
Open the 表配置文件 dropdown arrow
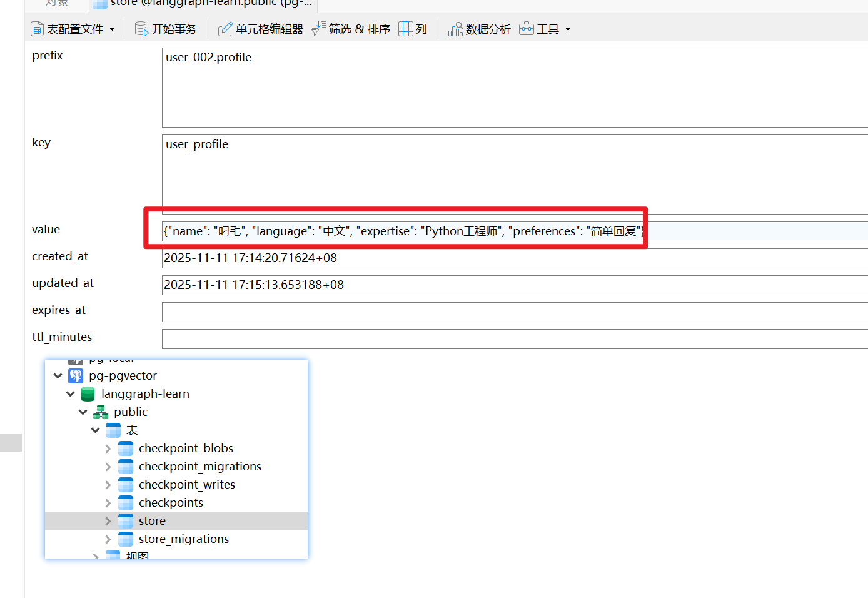pyautogui.click(x=113, y=29)
